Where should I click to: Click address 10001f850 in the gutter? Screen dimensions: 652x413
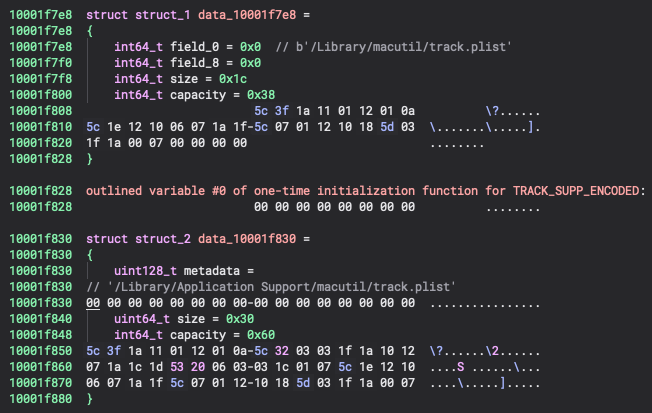39,350
